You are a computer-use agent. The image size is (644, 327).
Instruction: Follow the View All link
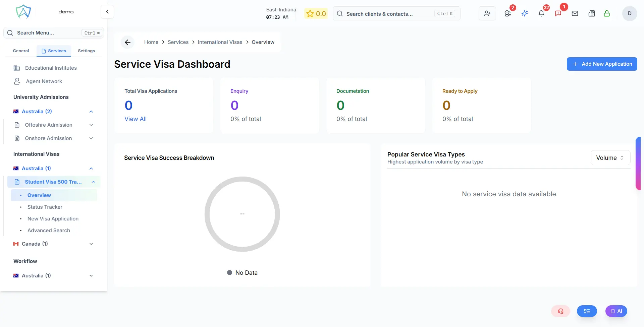coord(136,119)
